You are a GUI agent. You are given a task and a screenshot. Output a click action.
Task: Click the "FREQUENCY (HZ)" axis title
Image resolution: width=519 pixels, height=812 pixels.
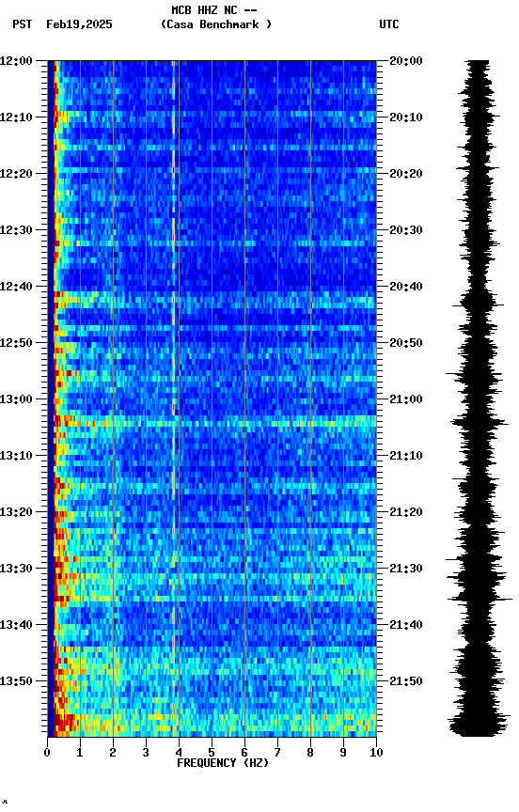(x=223, y=763)
